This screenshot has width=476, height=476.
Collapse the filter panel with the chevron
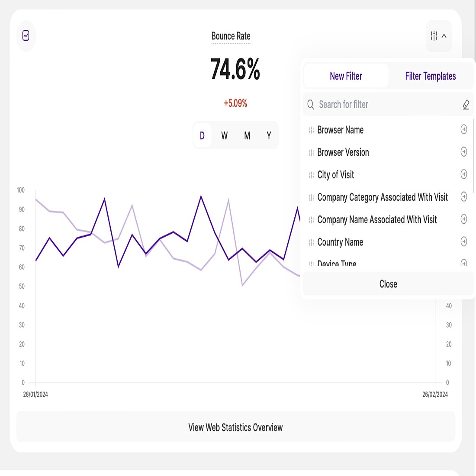click(x=444, y=36)
